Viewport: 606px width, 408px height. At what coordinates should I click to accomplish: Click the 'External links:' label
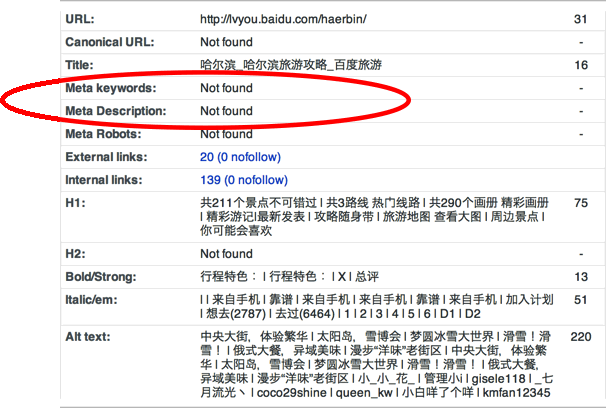(x=107, y=157)
